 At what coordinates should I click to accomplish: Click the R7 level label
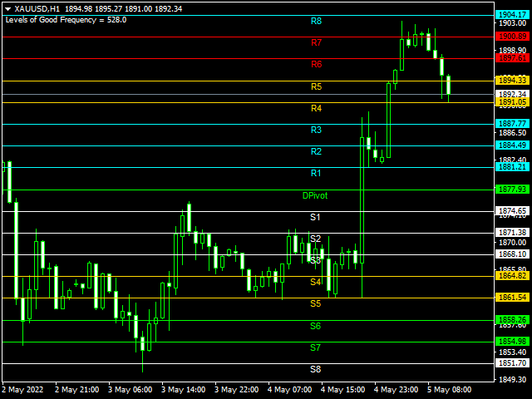click(316, 42)
